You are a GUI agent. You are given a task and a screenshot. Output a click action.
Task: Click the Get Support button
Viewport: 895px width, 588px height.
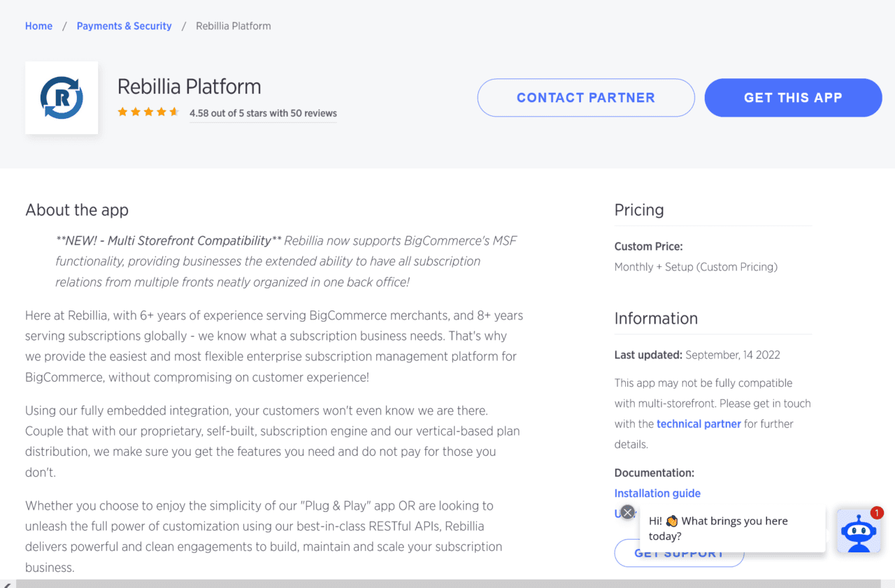point(679,552)
